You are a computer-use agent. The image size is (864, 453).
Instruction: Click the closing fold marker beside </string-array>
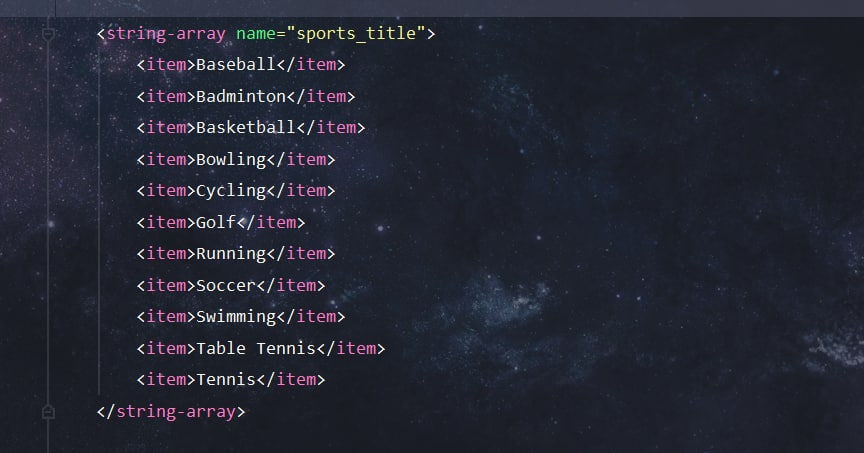pyautogui.click(x=48, y=412)
